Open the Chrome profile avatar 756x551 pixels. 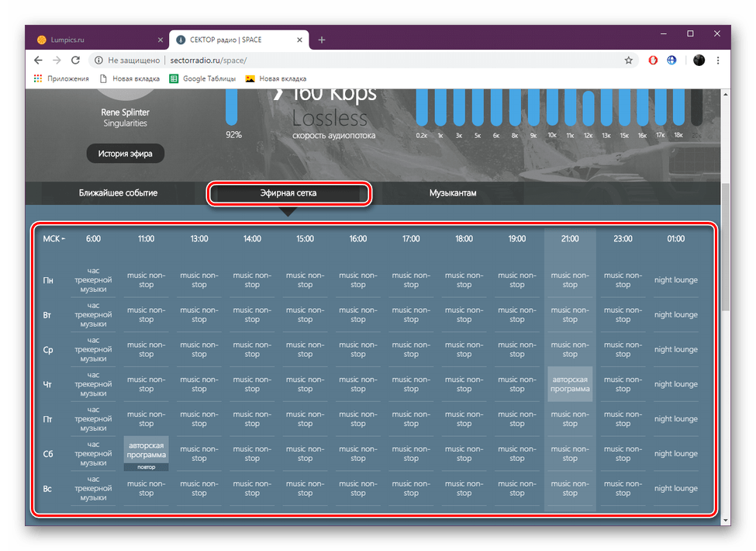699,61
